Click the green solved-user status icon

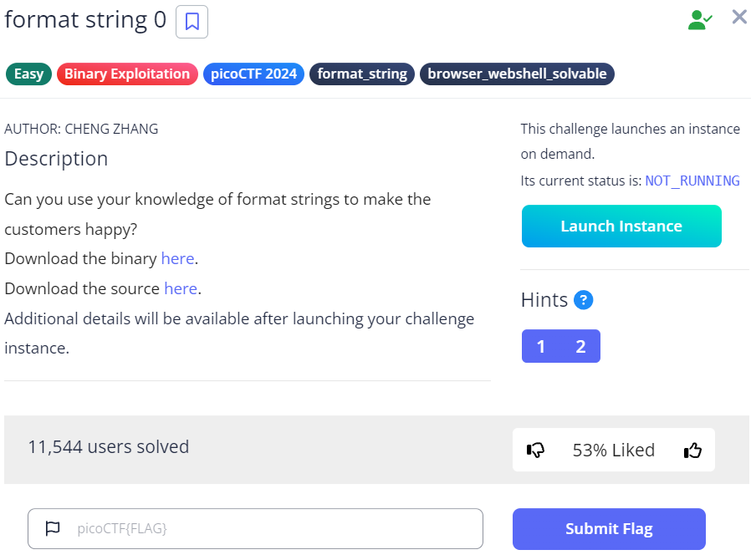point(699,20)
